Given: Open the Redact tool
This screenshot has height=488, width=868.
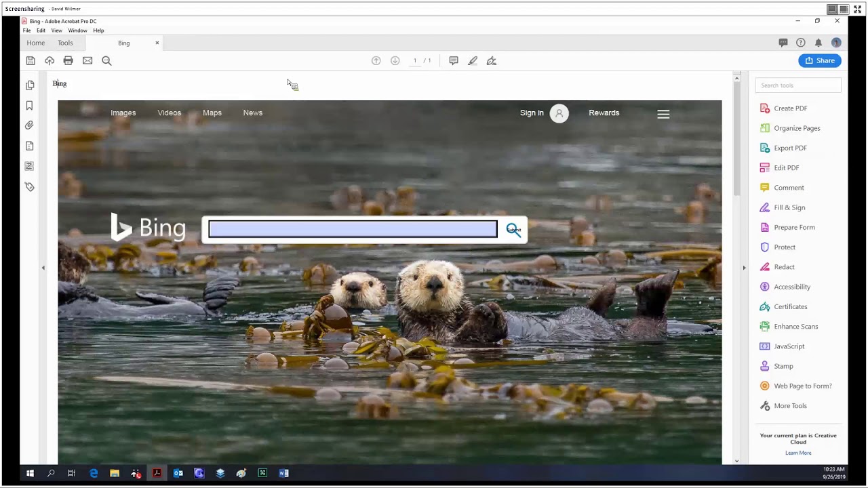Looking at the screenshot, I should tap(777, 267).
